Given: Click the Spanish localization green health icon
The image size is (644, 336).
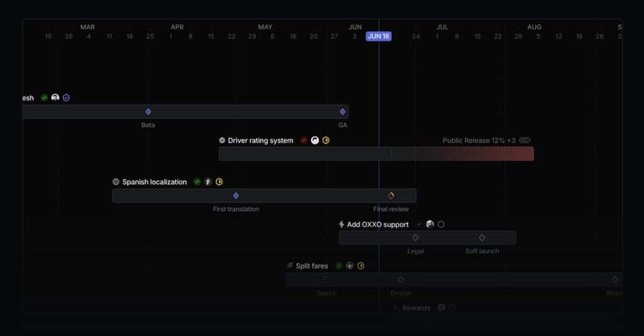Looking at the screenshot, I should click(197, 182).
